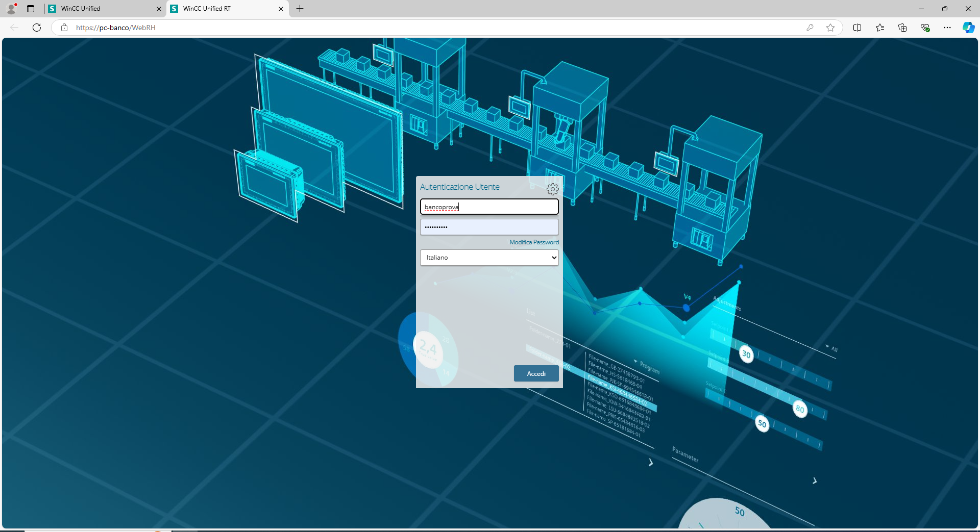Click the address bar URL
This screenshot has height=532, width=980.
click(116, 28)
